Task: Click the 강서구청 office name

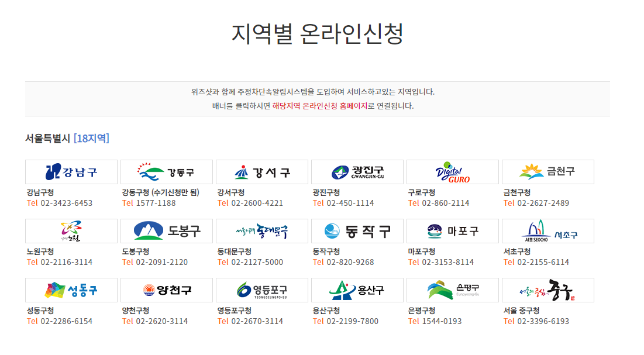Action: 231,192
